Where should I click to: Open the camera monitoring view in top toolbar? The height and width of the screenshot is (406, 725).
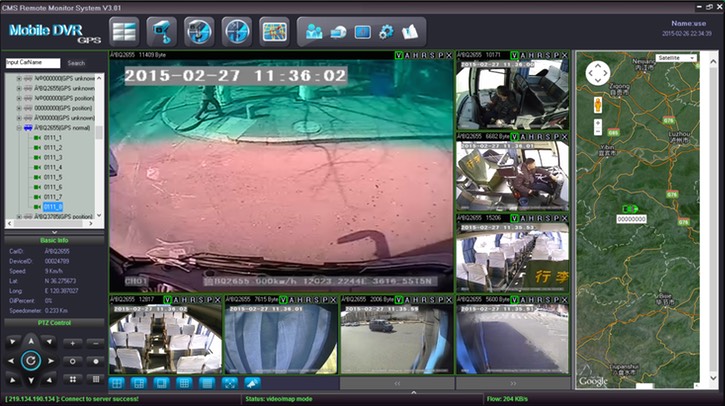pyautogui.click(x=161, y=30)
